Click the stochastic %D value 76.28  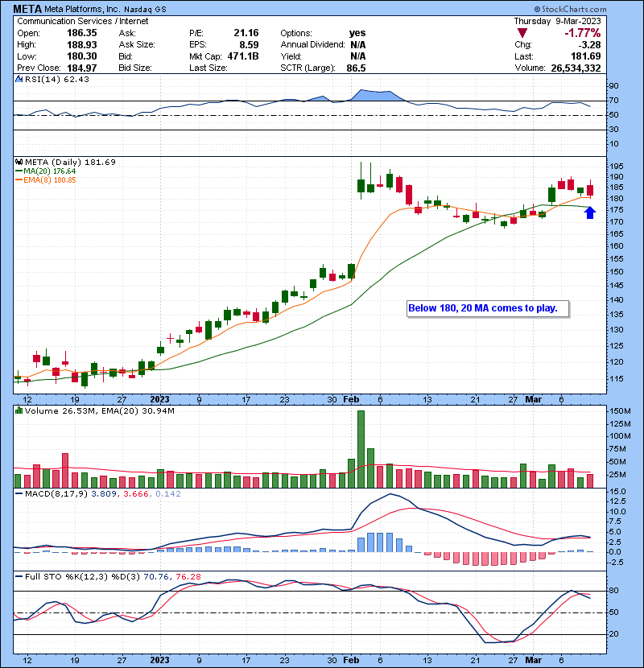[188, 576]
